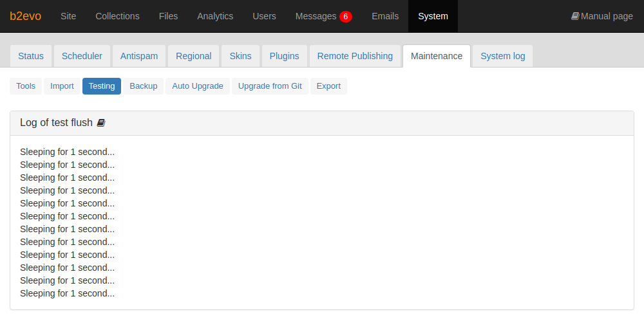Open the Backup sub-tab
The height and width of the screenshot is (328, 644).
144,86
